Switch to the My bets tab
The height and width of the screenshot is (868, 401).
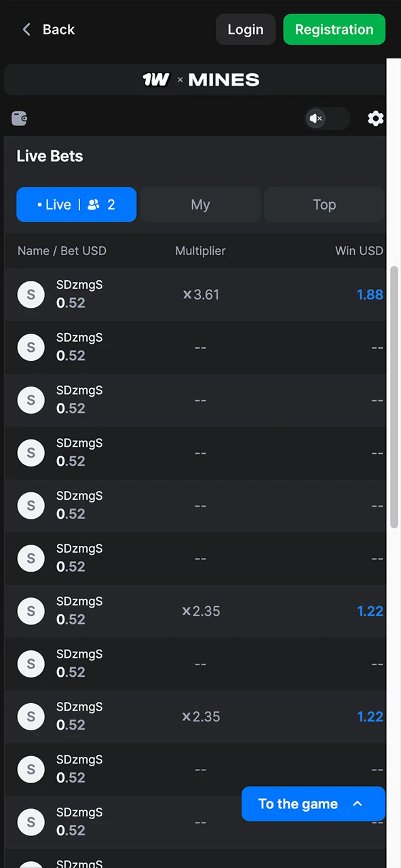click(x=200, y=204)
